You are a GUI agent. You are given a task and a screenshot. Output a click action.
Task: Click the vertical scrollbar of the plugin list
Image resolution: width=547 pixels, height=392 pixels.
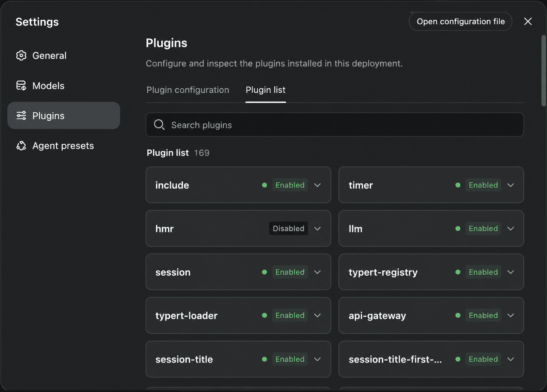[544, 70]
